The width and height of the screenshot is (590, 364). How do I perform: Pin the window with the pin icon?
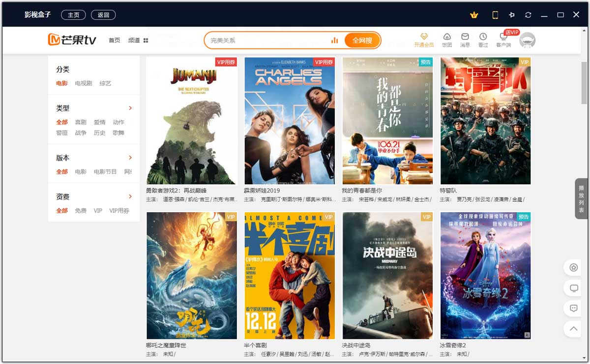click(512, 15)
